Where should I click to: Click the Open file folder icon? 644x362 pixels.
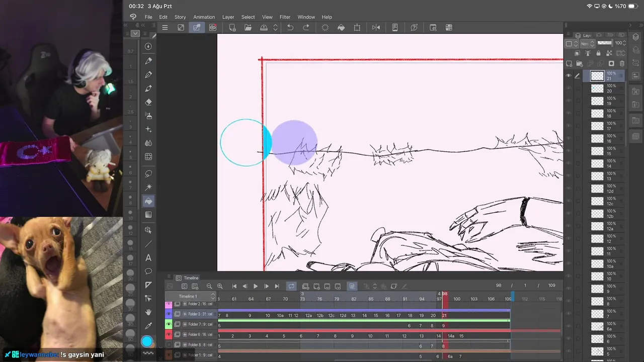[x=248, y=28]
